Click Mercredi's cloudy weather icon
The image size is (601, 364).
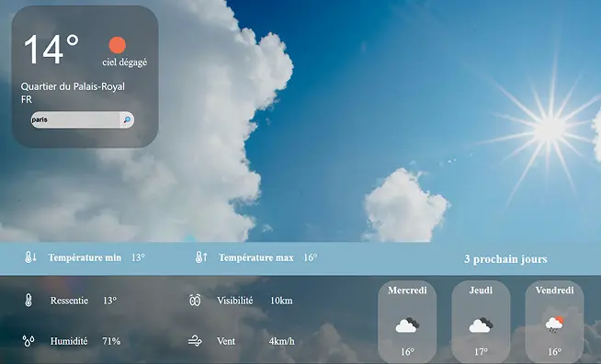(x=407, y=325)
